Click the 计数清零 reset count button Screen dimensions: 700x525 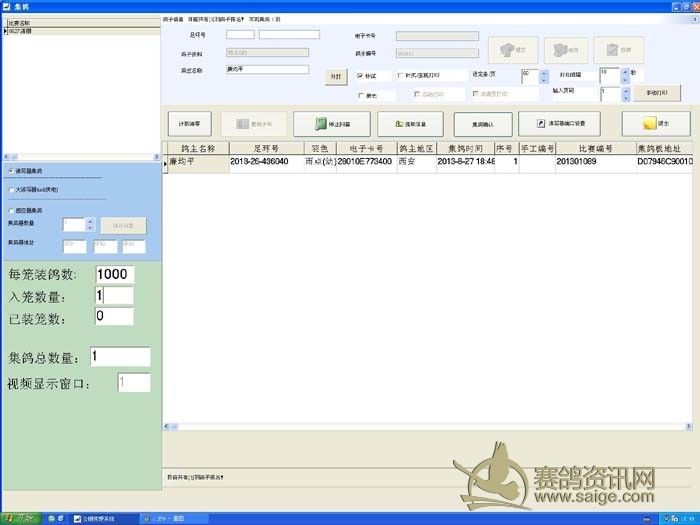pos(189,124)
